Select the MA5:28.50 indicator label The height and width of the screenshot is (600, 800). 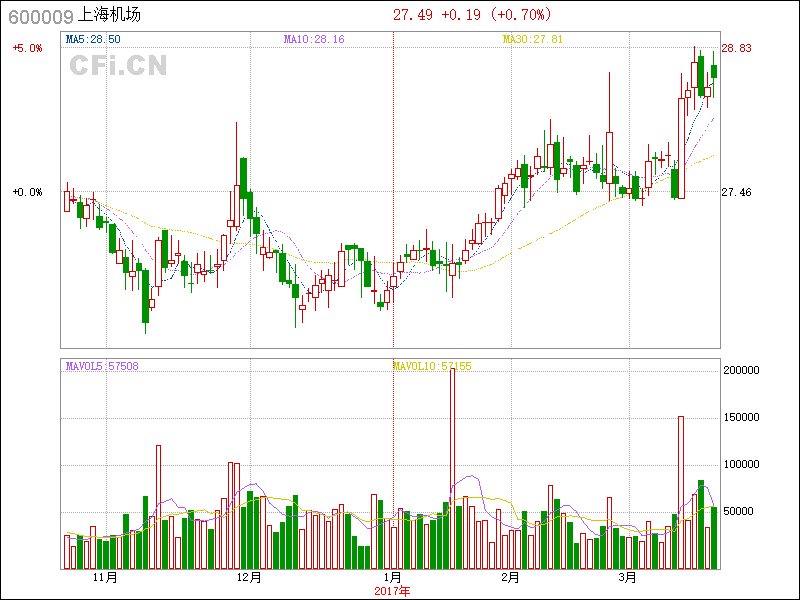[x=93, y=39]
